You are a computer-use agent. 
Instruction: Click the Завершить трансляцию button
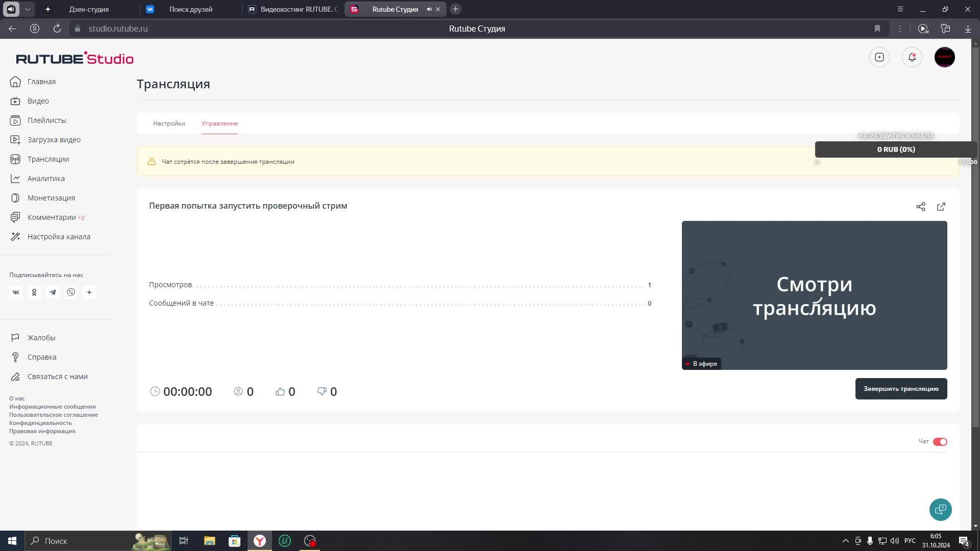(x=901, y=389)
